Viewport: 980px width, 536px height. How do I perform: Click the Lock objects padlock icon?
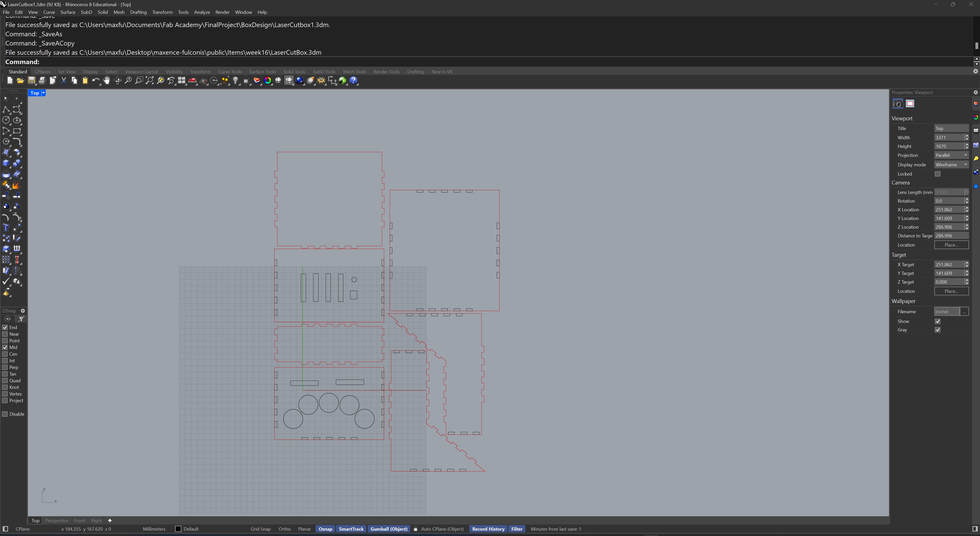click(x=246, y=80)
